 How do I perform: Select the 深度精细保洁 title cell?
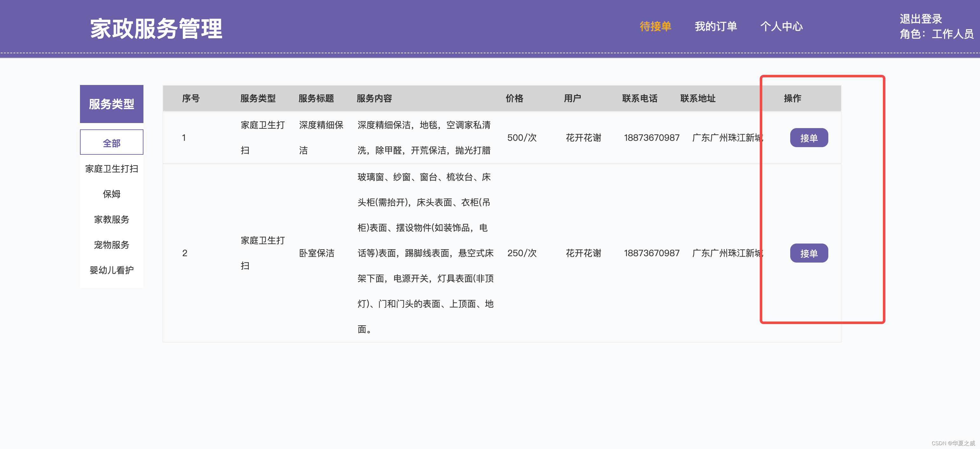321,138
